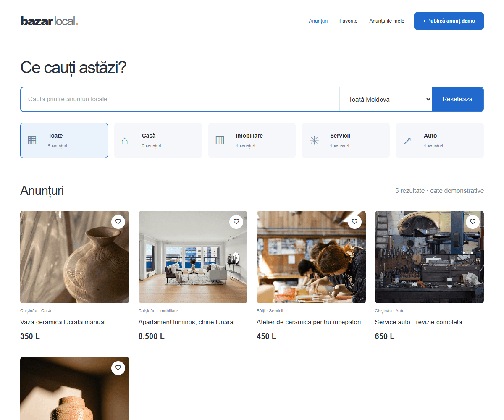
Task: Select the Casă category card
Action: 158,140
